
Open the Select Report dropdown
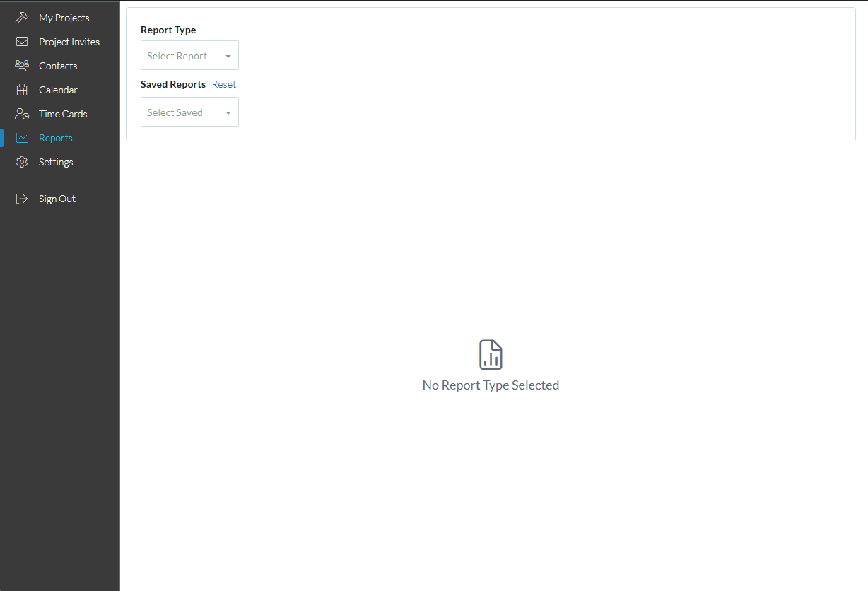(x=189, y=55)
